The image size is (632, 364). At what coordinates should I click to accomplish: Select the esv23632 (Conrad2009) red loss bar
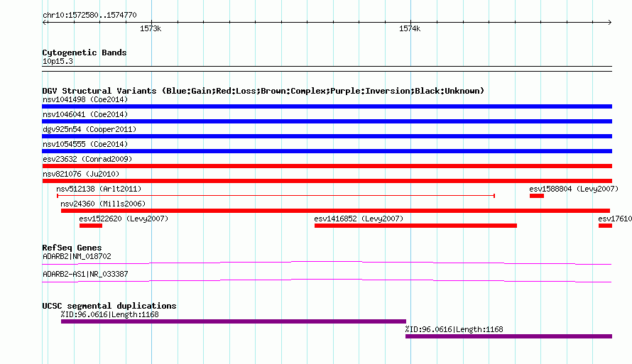[x=327, y=166]
